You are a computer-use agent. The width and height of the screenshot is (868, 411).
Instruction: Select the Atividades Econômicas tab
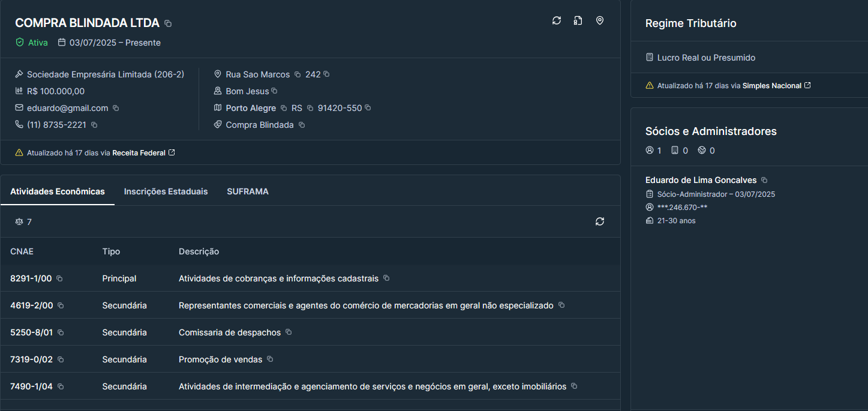[x=58, y=191]
